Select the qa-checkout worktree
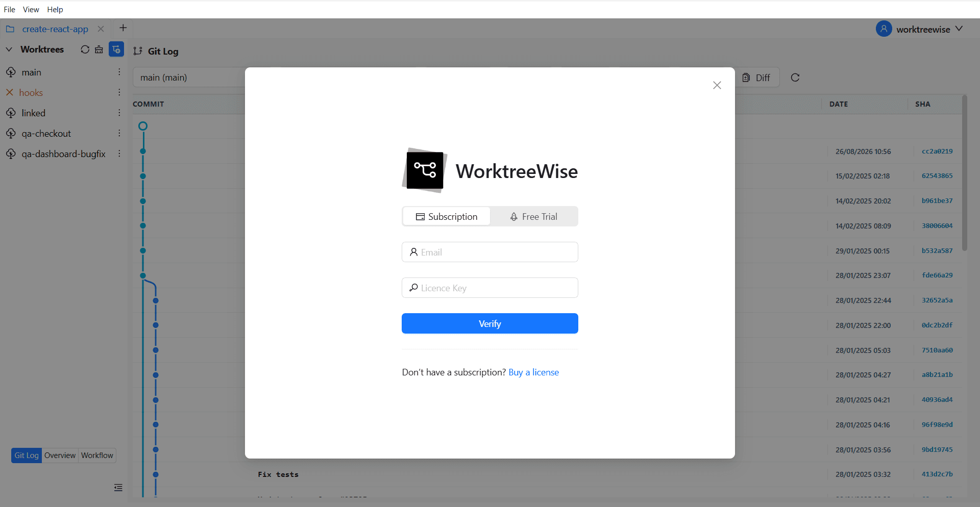Image resolution: width=980 pixels, height=507 pixels. [46, 134]
